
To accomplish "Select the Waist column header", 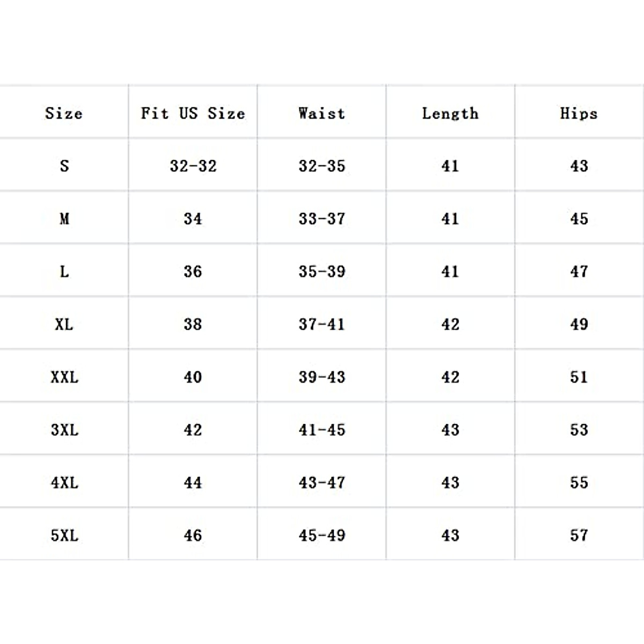I will click(x=321, y=113).
